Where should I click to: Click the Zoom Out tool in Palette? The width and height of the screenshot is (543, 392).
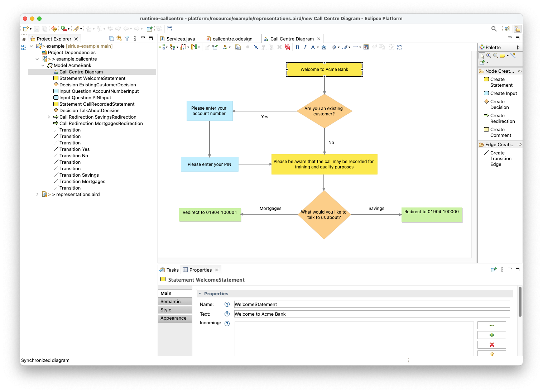point(495,56)
